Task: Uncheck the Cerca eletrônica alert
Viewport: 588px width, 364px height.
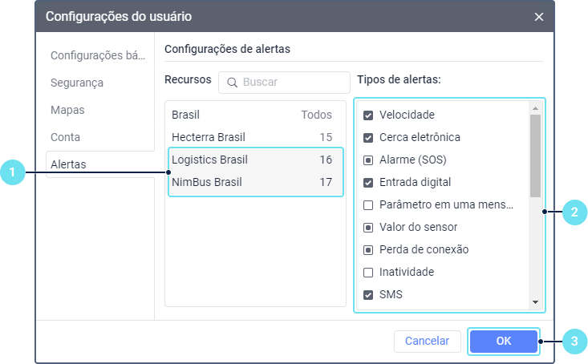Action: (x=368, y=137)
